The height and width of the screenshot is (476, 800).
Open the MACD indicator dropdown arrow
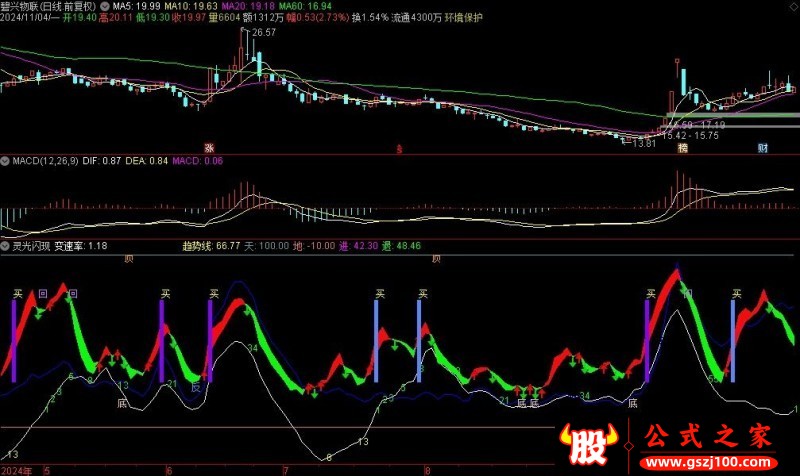[x=5, y=160]
